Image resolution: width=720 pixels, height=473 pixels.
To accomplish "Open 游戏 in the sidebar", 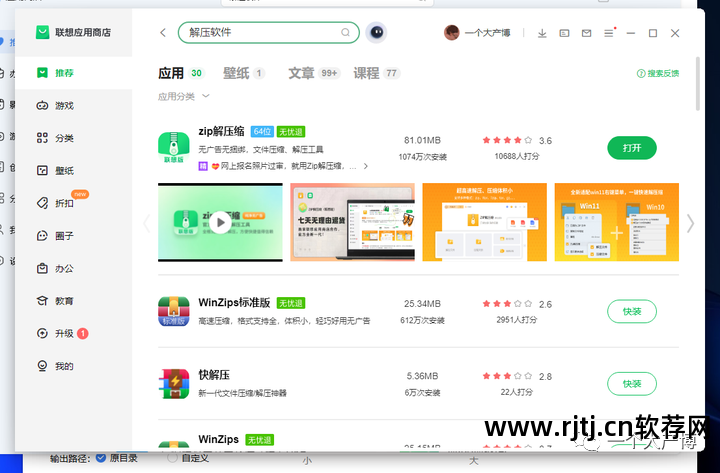I will pos(73,106).
